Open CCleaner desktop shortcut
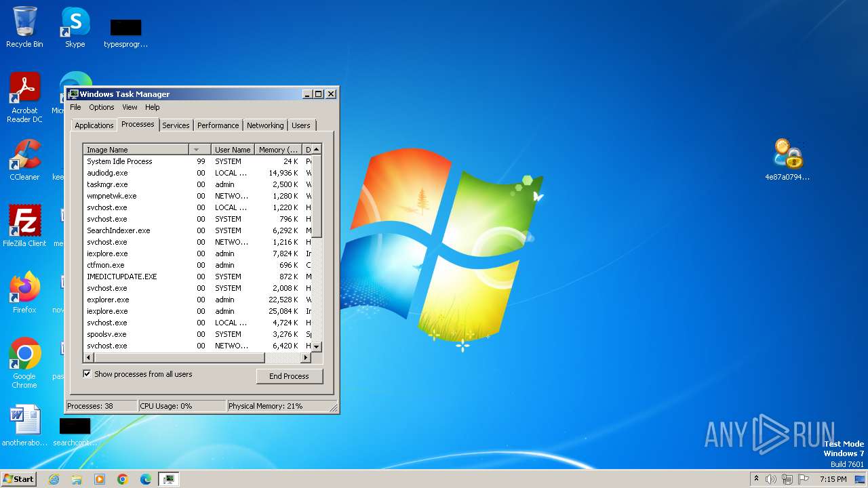Image resolution: width=868 pixels, height=488 pixels. point(24,159)
